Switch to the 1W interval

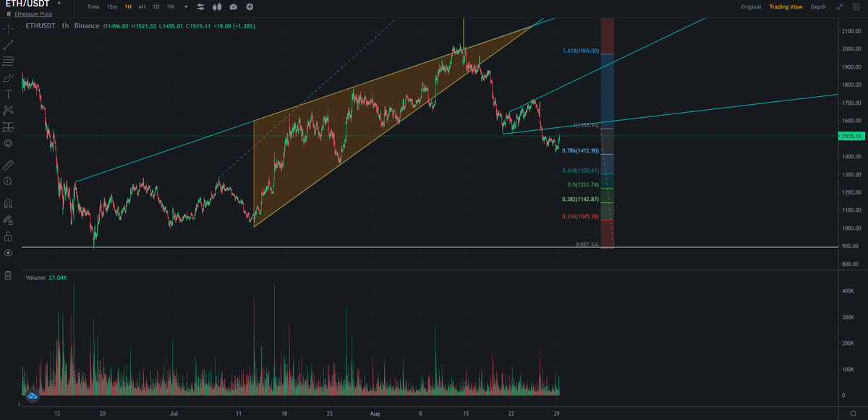pos(170,7)
